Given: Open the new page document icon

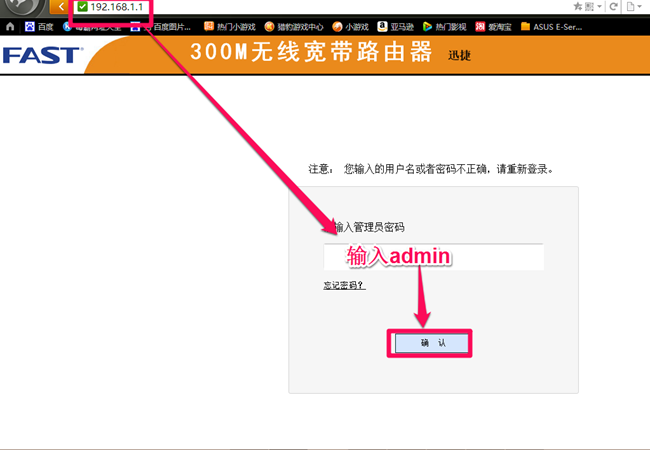Looking at the screenshot, I should pos(631,6).
